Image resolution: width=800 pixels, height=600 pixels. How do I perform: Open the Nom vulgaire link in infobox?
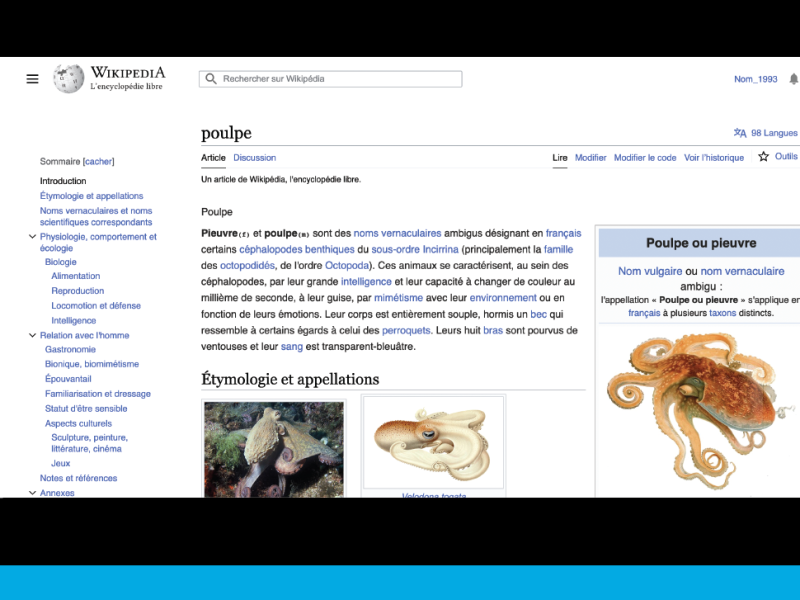[650, 271]
